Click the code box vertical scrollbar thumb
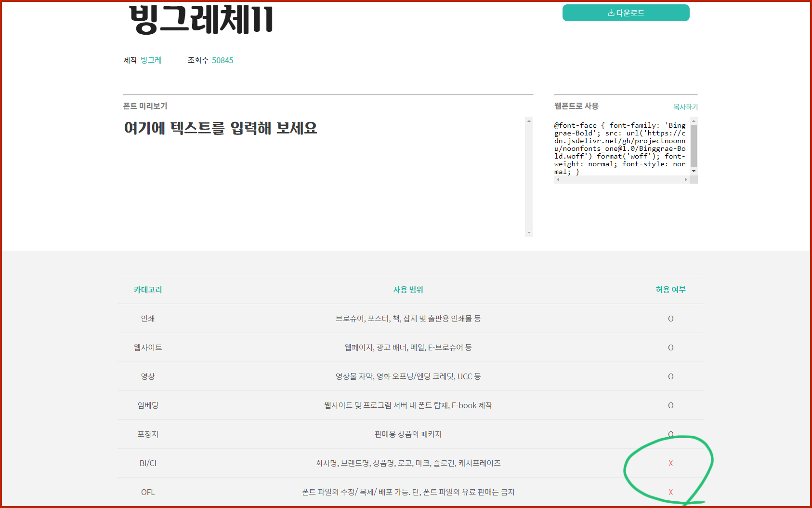 tap(694, 146)
